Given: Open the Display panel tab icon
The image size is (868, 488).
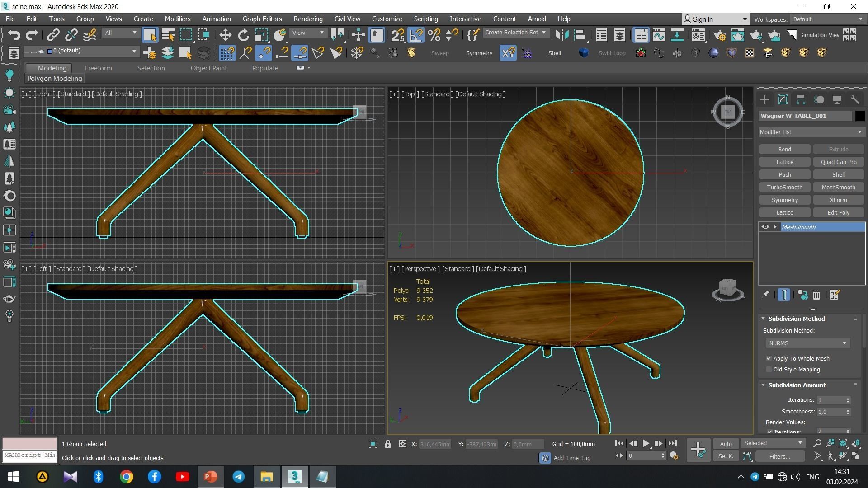Looking at the screenshot, I should click(x=837, y=99).
